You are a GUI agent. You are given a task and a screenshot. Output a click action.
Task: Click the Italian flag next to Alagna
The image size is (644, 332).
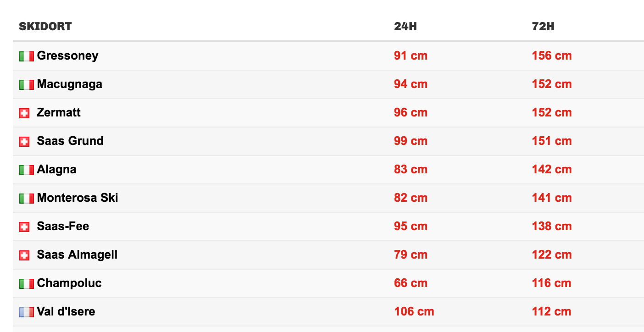pos(26,170)
